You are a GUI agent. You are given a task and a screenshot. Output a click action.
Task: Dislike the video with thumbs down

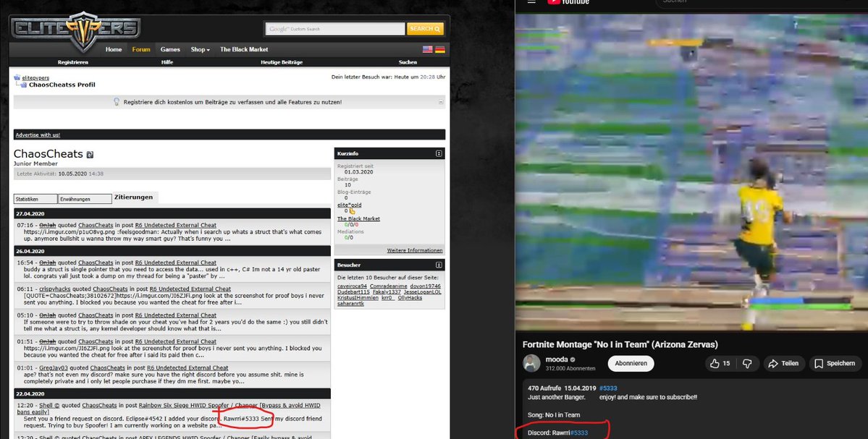747,363
